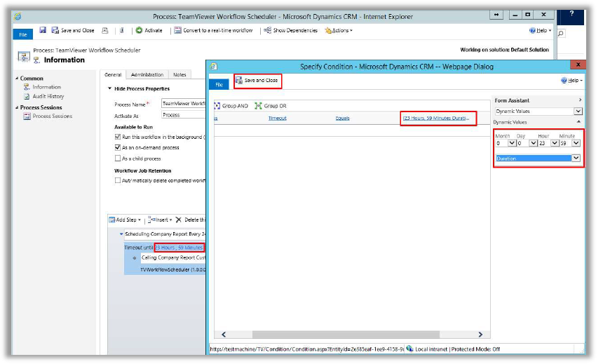Enable 'As a child process' checkbox
The width and height of the screenshot is (603, 364).
click(118, 159)
